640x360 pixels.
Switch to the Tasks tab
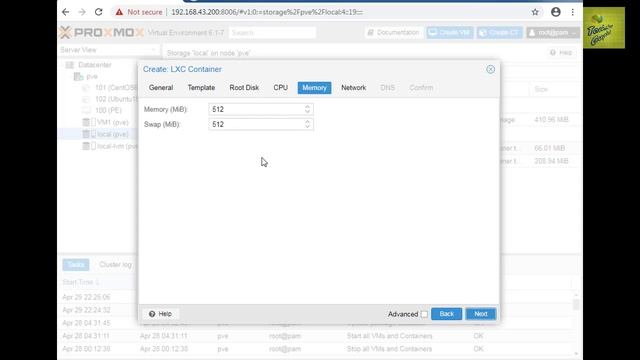[x=76, y=264]
